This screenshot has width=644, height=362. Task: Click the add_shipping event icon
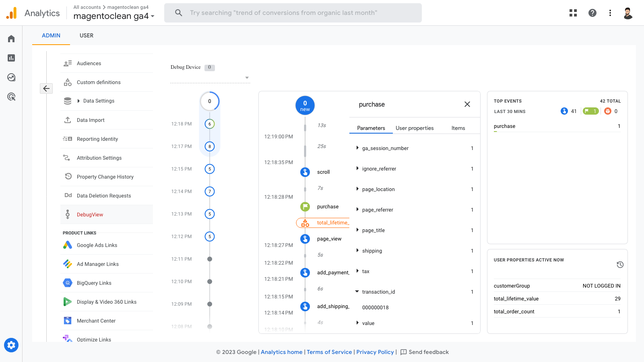pos(305,306)
